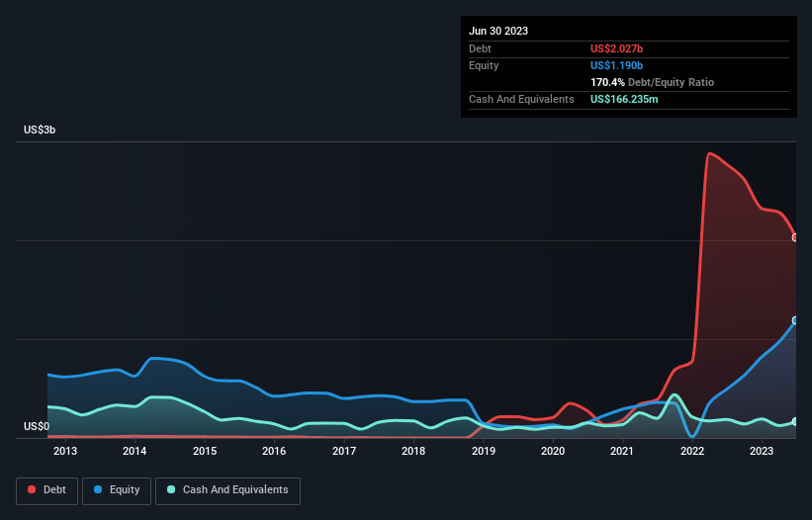Click the blue Equity endpoint marker
The height and width of the screenshot is (520, 812).
(x=795, y=320)
